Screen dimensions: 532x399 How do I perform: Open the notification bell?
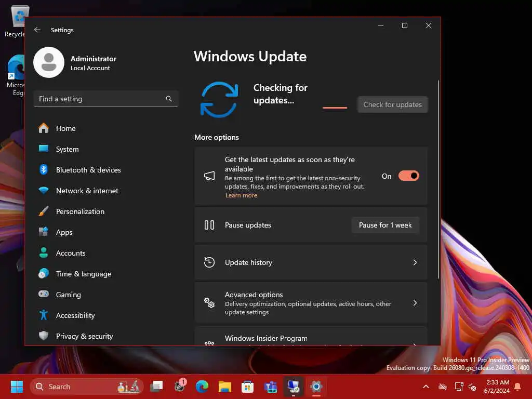coord(518,387)
